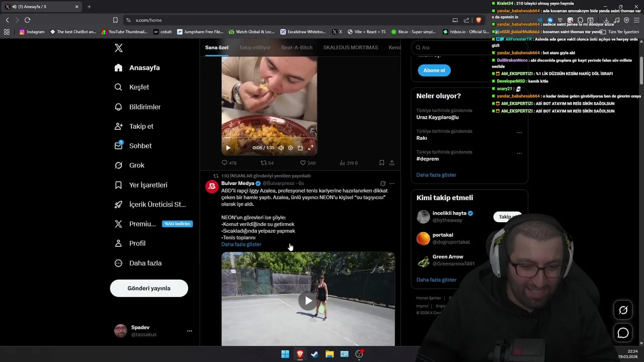The height and width of the screenshot is (362, 644).
Task: Open Premium sidebar item
Action: (x=153, y=224)
